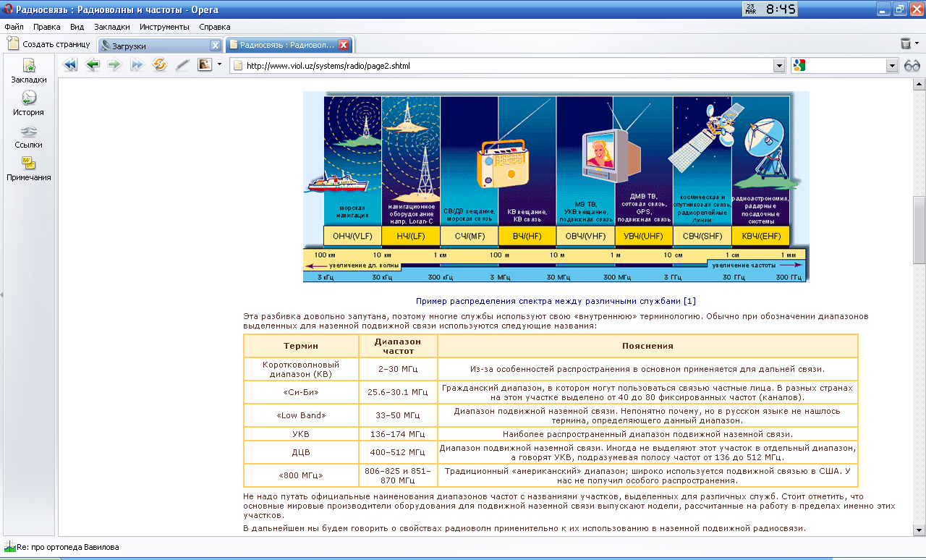Viewport: 926px width, 560px height.
Task: Open the Вид menu
Action: click(x=77, y=27)
